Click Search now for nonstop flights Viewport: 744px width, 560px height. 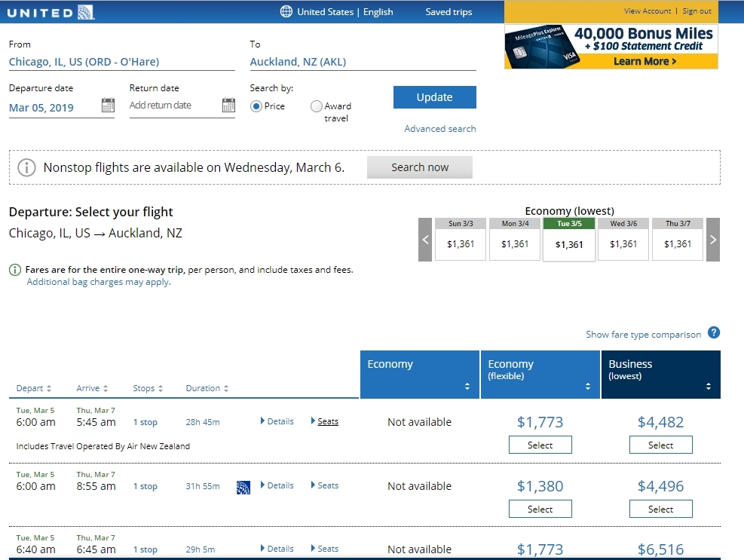tap(420, 167)
